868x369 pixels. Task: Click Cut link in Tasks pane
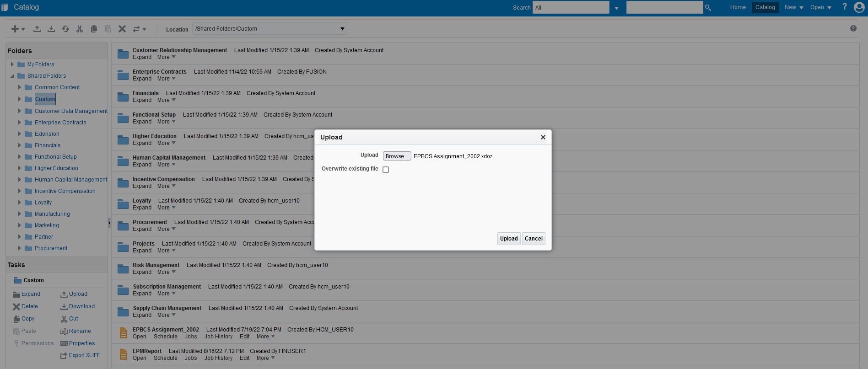[x=74, y=319]
